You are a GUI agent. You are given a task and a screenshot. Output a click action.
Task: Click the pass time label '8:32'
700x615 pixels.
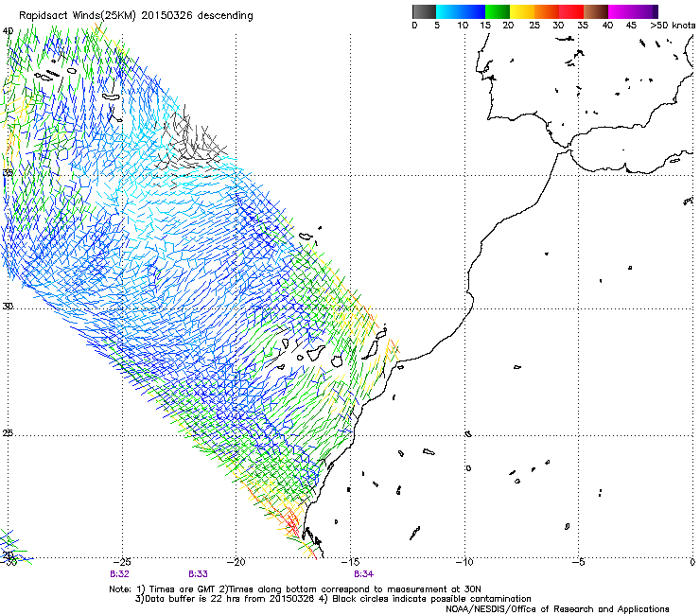click(119, 574)
